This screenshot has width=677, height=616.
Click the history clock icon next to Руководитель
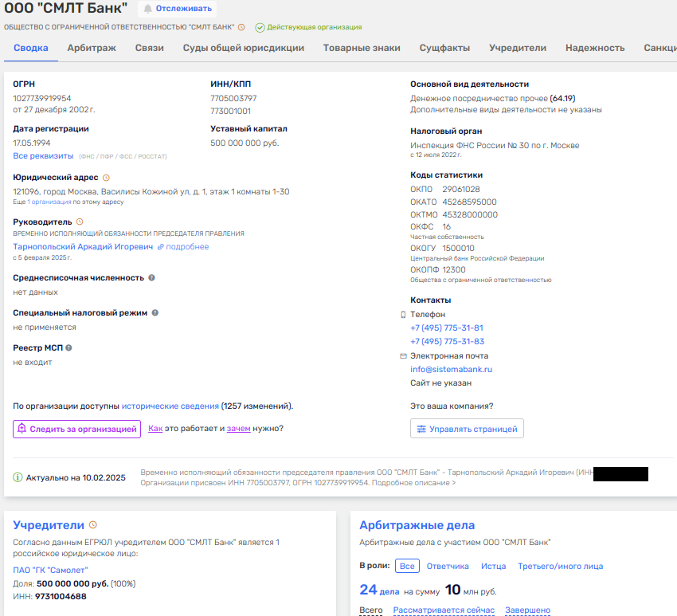point(80,222)
